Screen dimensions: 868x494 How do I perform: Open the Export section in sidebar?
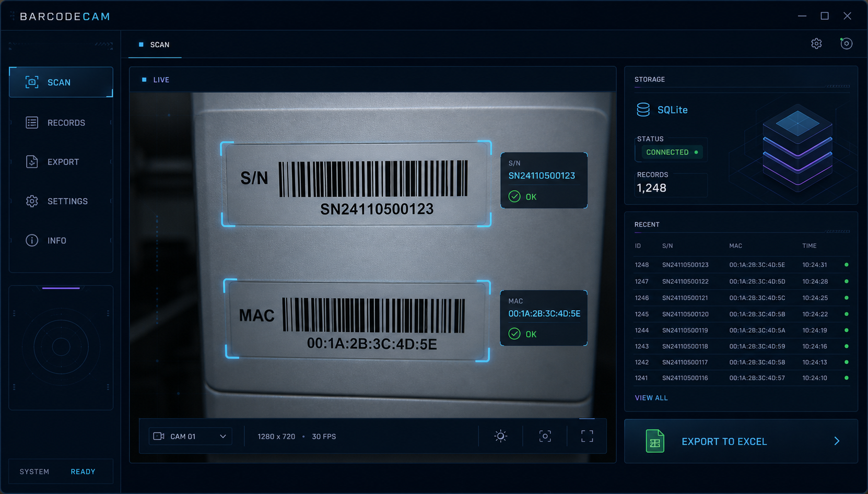tap(61, 162)
